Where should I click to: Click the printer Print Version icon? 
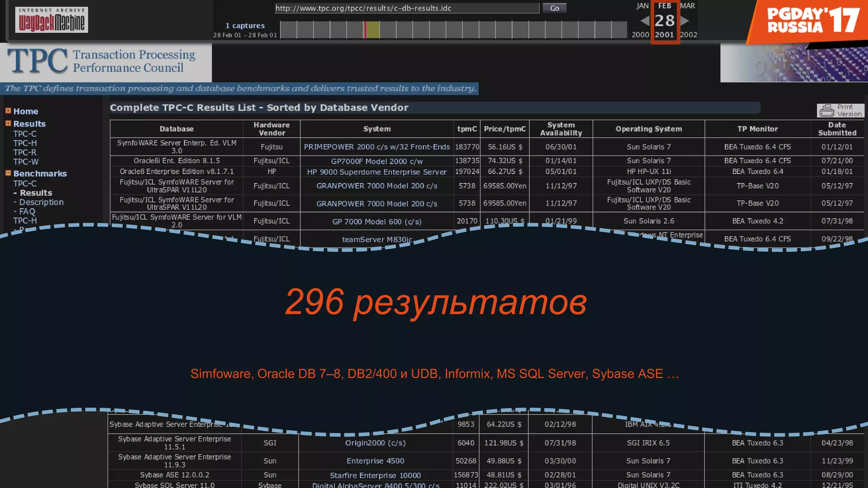pos(826,111)
